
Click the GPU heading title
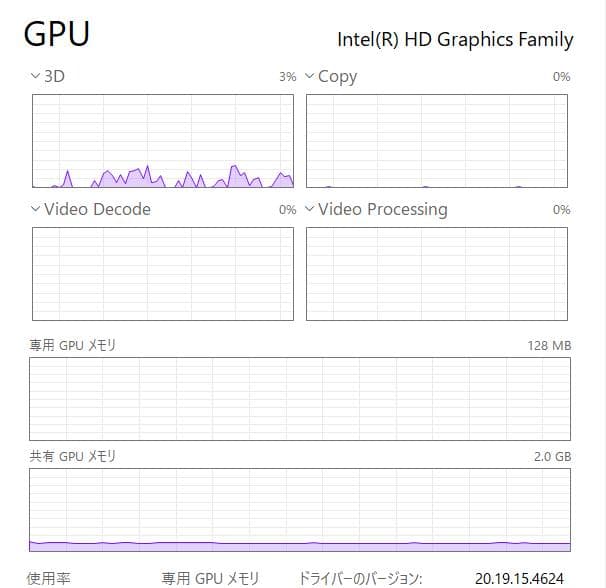(x=57, y=34)
